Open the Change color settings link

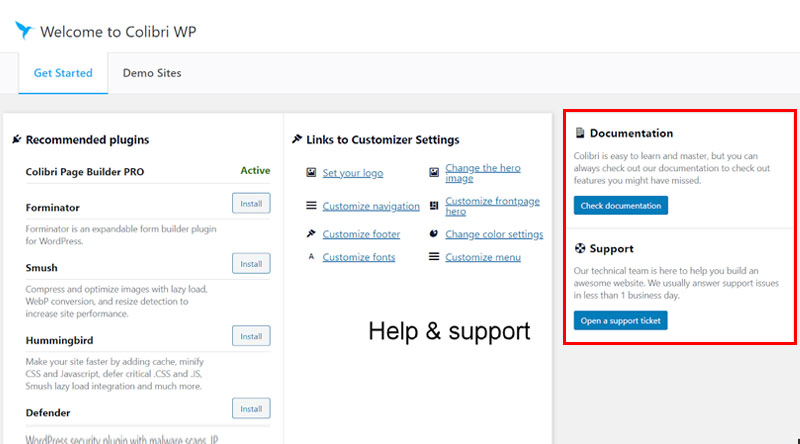click(494, 234)
